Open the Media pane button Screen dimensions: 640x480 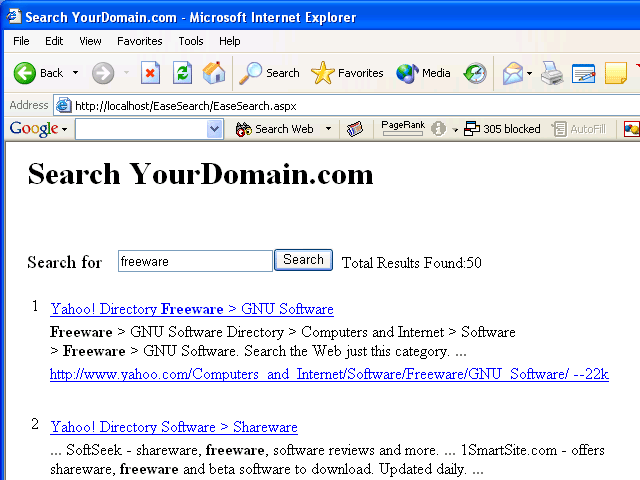click(x=423, y=73)
